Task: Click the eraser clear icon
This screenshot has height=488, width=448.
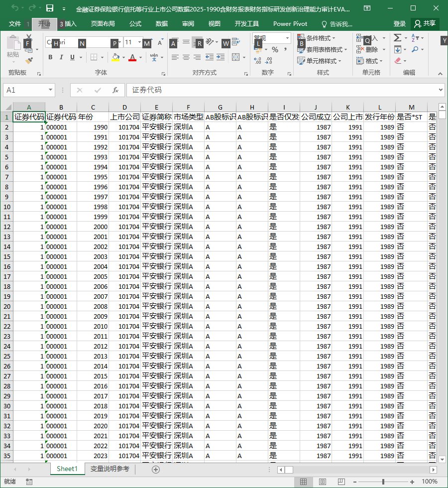Action: (x=398, y=61)
